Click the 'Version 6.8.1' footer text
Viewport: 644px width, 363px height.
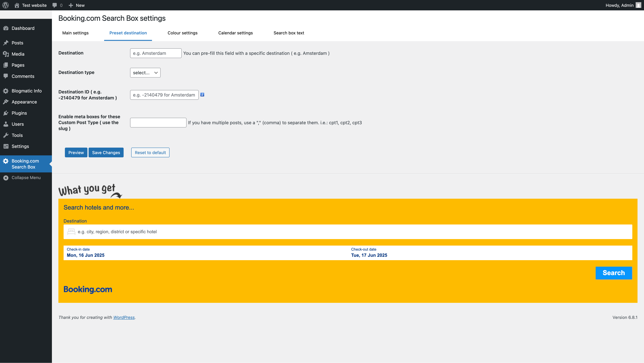625,317
